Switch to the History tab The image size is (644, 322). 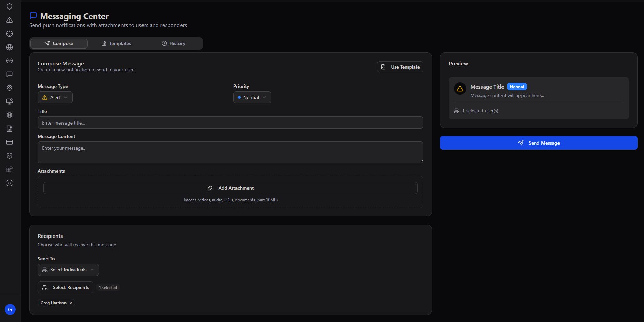pos(173,43)
